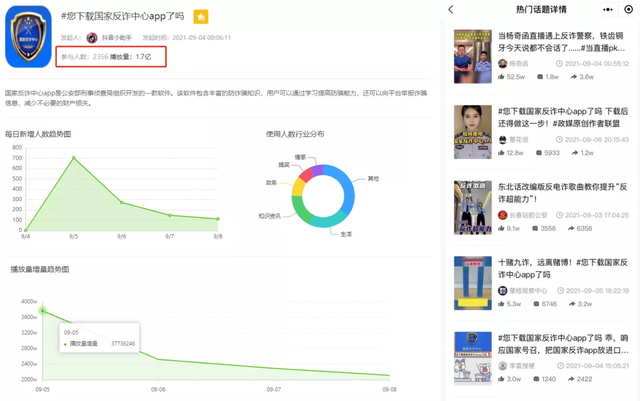Go back using the left arrow

pos(451,9)
